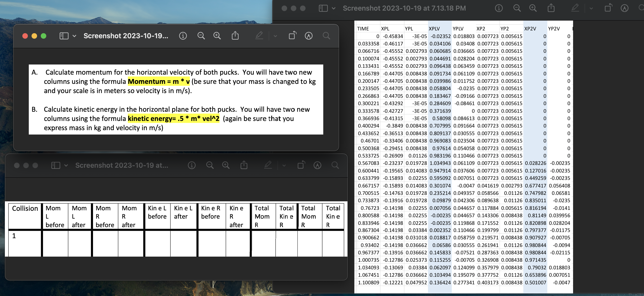Screen dimensions: 644x296
Task: Open the inspector info icon in front window
Action: (183, 36)
